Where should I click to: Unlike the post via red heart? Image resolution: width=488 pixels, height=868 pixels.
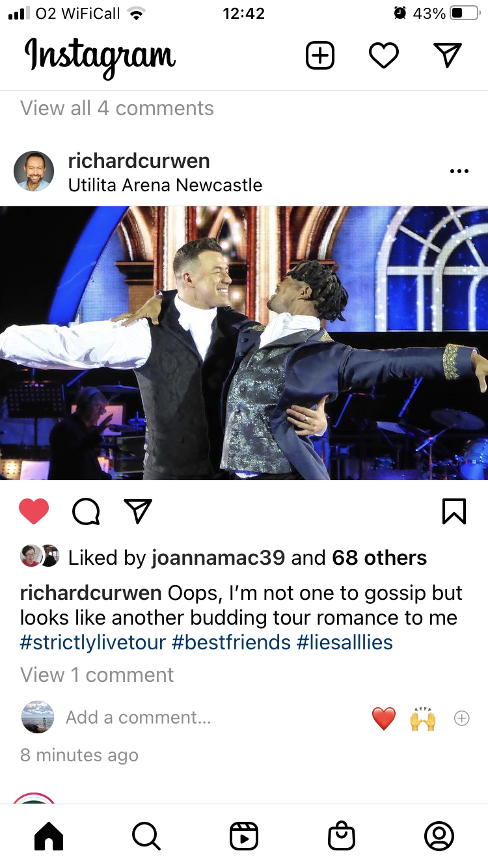click(34, 511)
